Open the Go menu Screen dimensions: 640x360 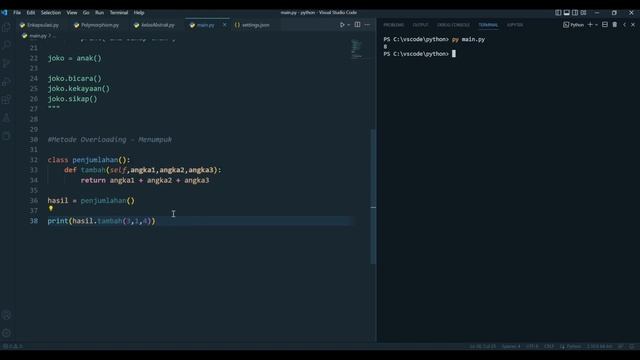tap(86, 13)
